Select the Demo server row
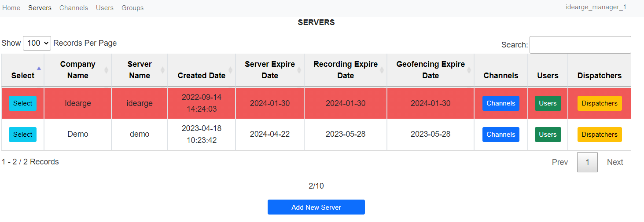Screen dimensions: 644x222 [23, 135]
